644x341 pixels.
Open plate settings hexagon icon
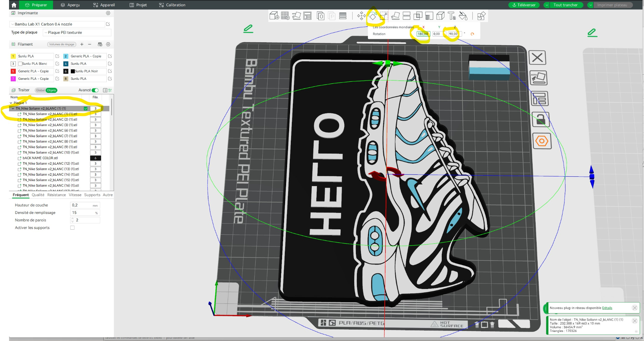542,141
